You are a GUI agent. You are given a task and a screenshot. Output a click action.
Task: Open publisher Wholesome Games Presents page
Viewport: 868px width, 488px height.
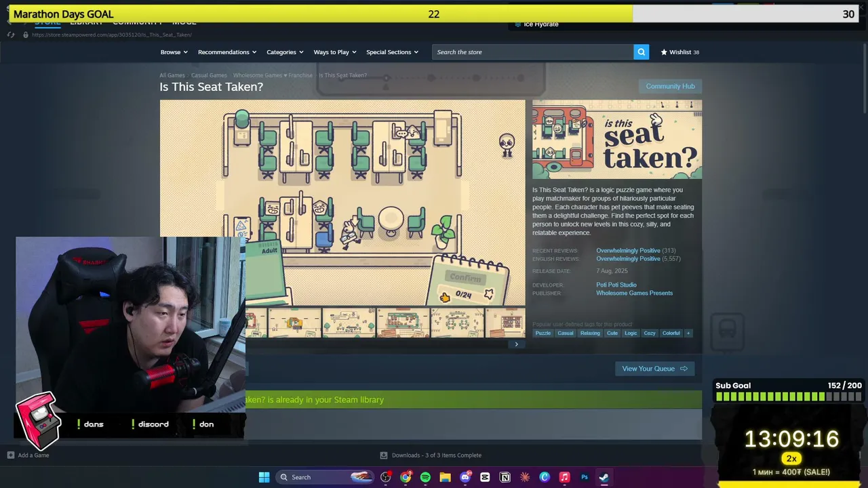click(x=635, y=293)
